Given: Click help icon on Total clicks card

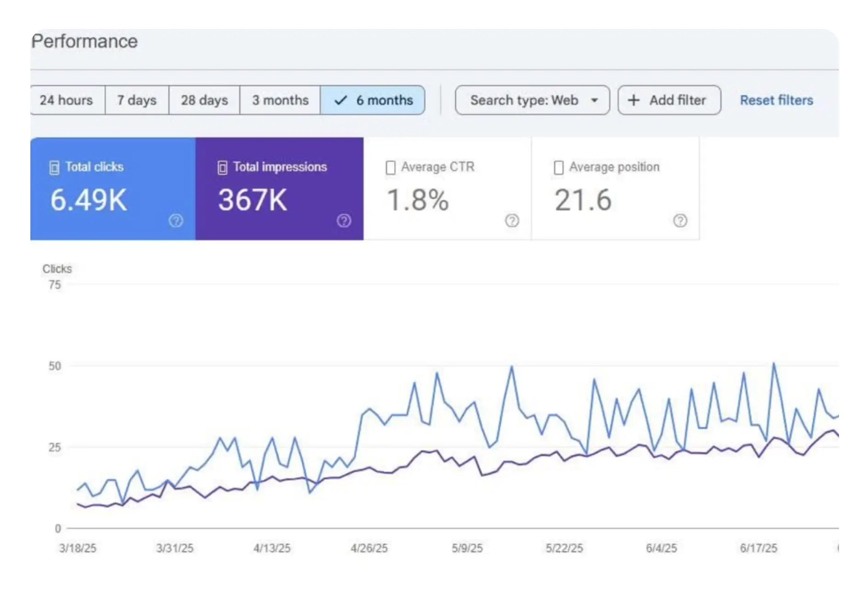Looking at the screenshot, I should coord(176,221).
